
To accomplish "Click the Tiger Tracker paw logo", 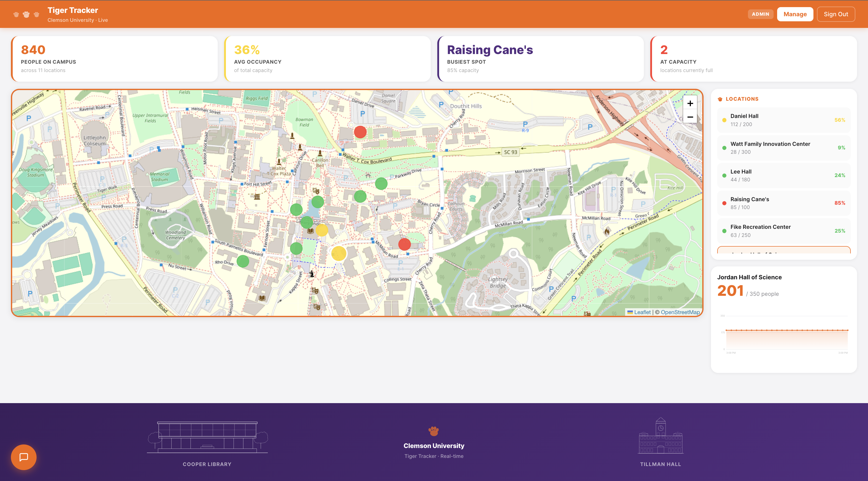I will (26, 14).
